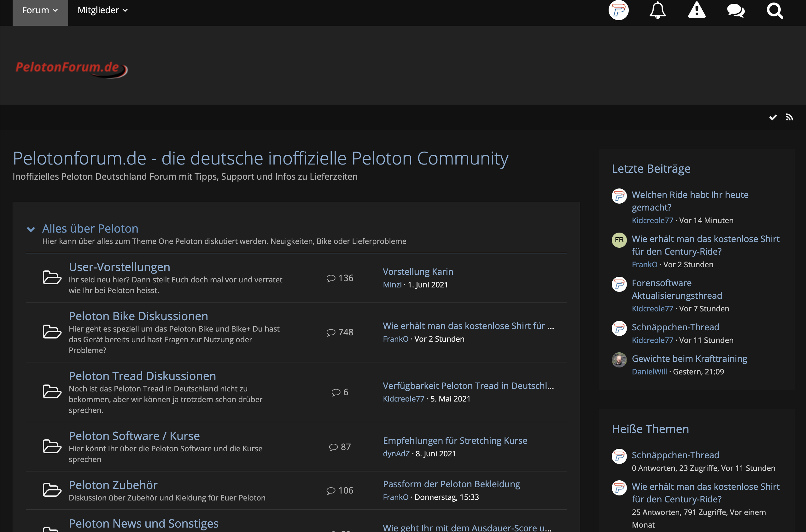Click the User-Vorstellungen post count 136
Image resolution: width=806 pixels, height=532 pixels.
pos(340,278)
